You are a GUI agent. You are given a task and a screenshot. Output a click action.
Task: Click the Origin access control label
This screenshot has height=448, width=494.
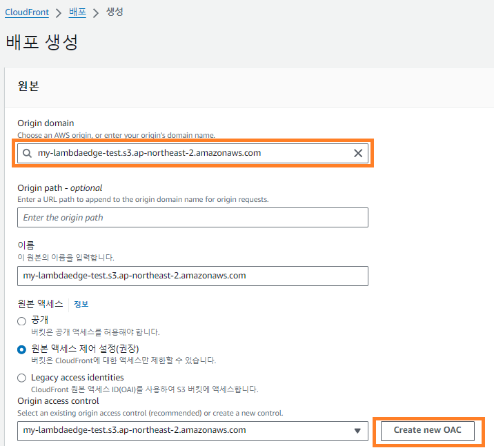click(x=58, y=400)
